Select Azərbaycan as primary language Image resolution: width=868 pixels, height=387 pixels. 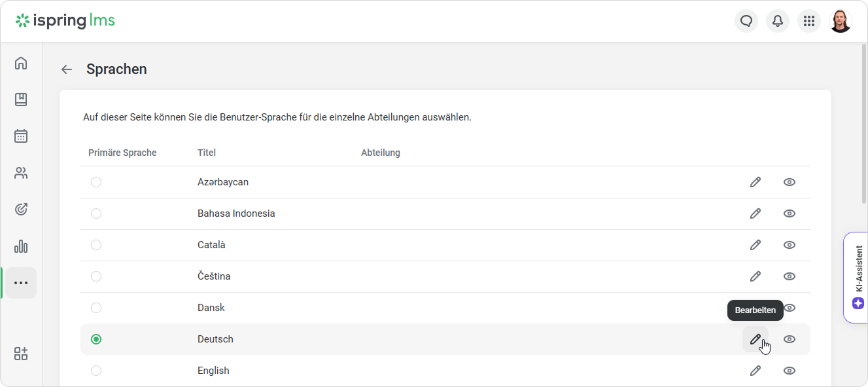tap(96, 182)
